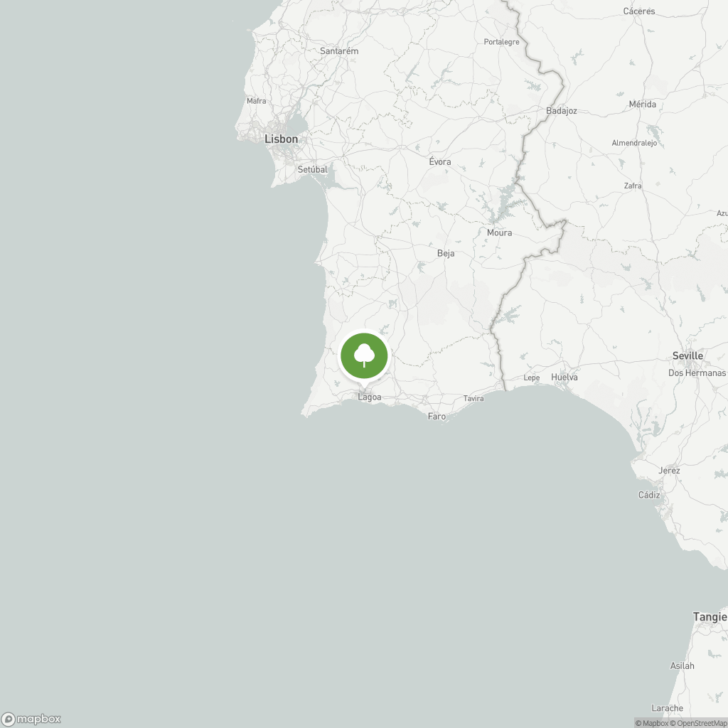Click the Portalegre map label

click(x=501, y=42)
